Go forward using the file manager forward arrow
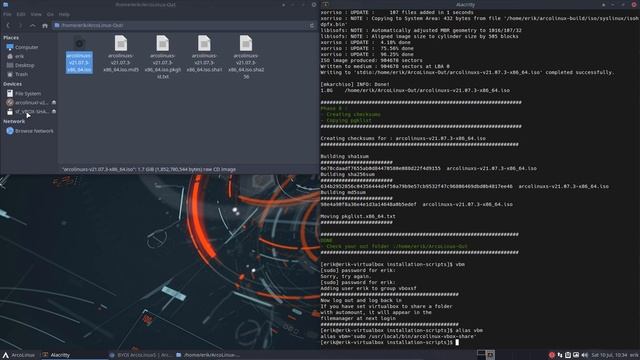This screenshot has width=640, height=360. 20,25
